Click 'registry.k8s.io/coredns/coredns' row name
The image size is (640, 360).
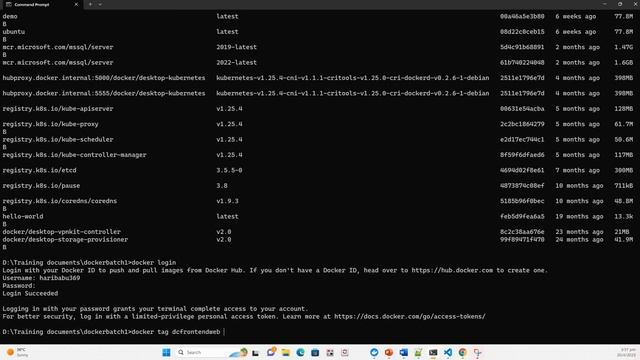60,201
